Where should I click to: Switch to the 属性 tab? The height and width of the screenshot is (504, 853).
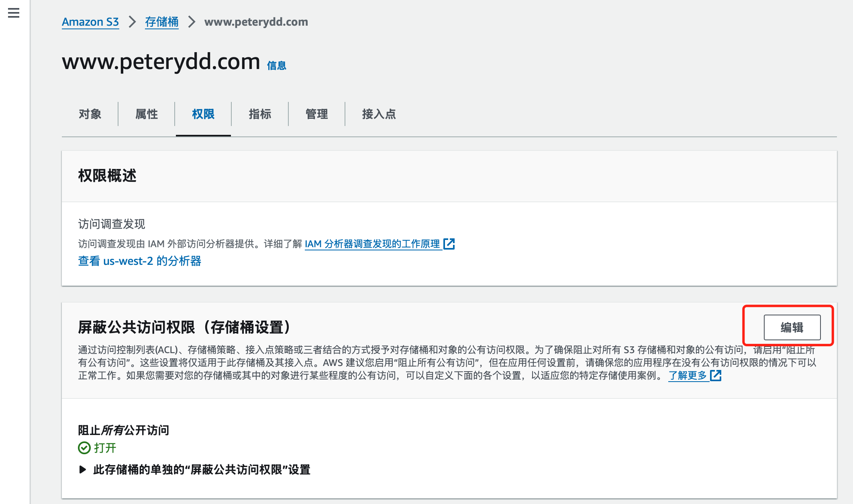147,114
